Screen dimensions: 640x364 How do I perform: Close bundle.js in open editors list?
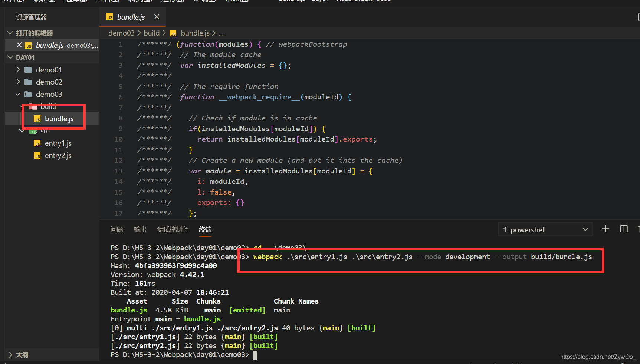pos(19,45)
